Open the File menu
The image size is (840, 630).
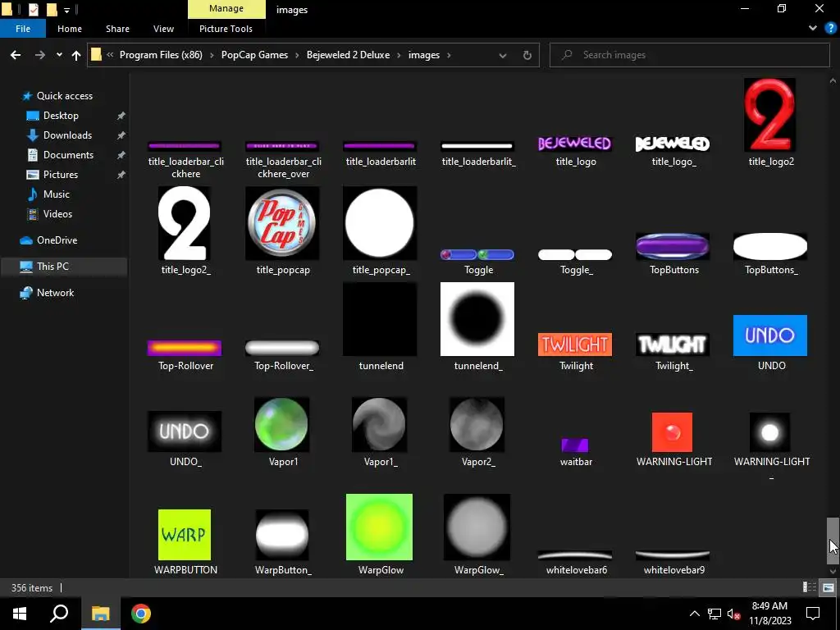(x=23, y=29)
